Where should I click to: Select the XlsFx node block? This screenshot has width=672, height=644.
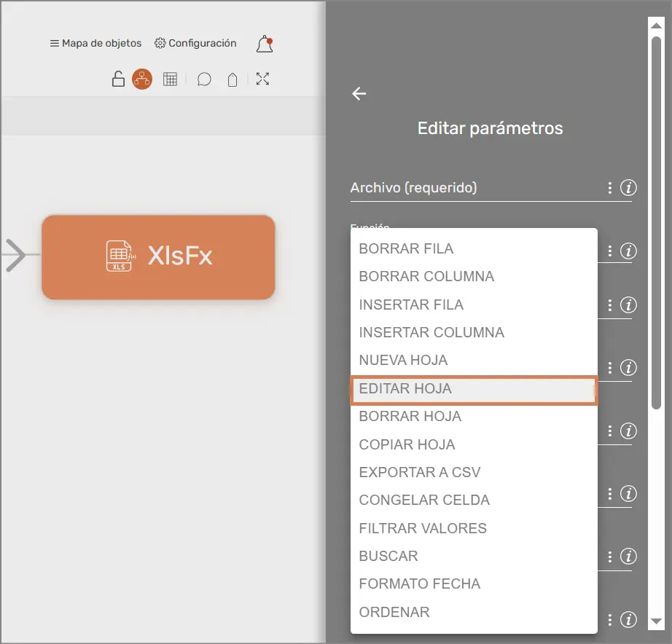pos(158,257)
